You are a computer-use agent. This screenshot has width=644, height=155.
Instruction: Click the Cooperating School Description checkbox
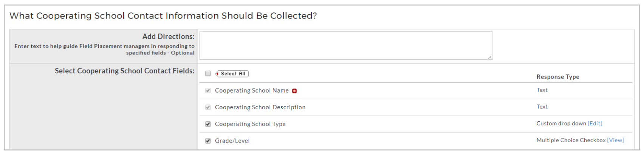point(208,107)
